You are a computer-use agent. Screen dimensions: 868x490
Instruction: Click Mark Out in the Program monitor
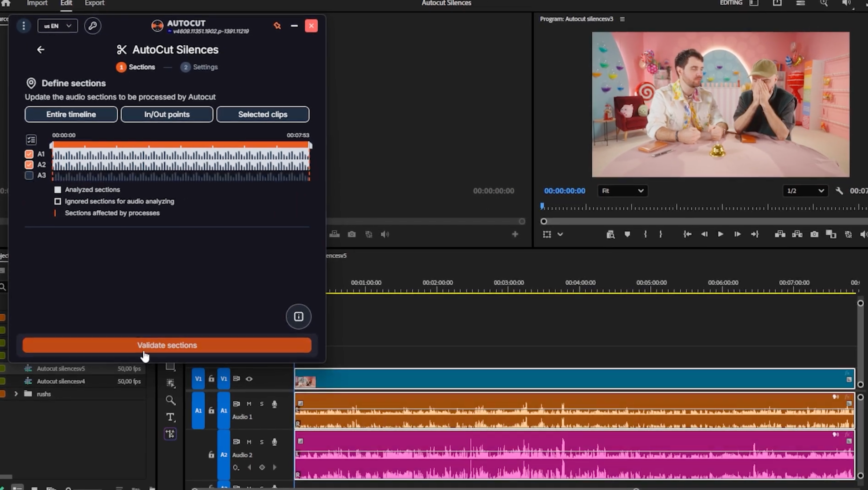(x=660, y=234)
